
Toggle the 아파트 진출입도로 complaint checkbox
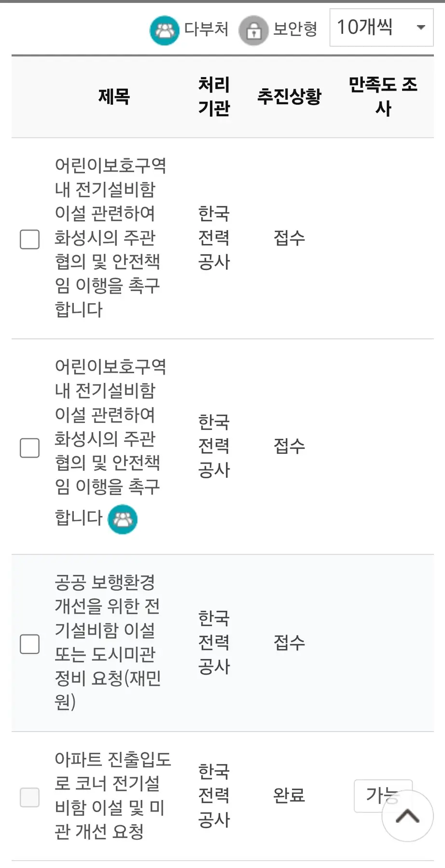(29, 797)
